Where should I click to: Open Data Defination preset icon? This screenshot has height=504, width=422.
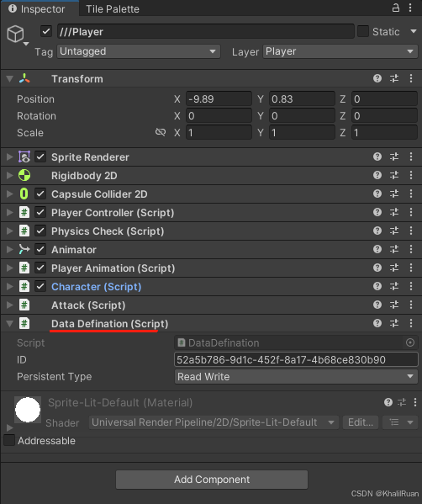click(394, 323)
